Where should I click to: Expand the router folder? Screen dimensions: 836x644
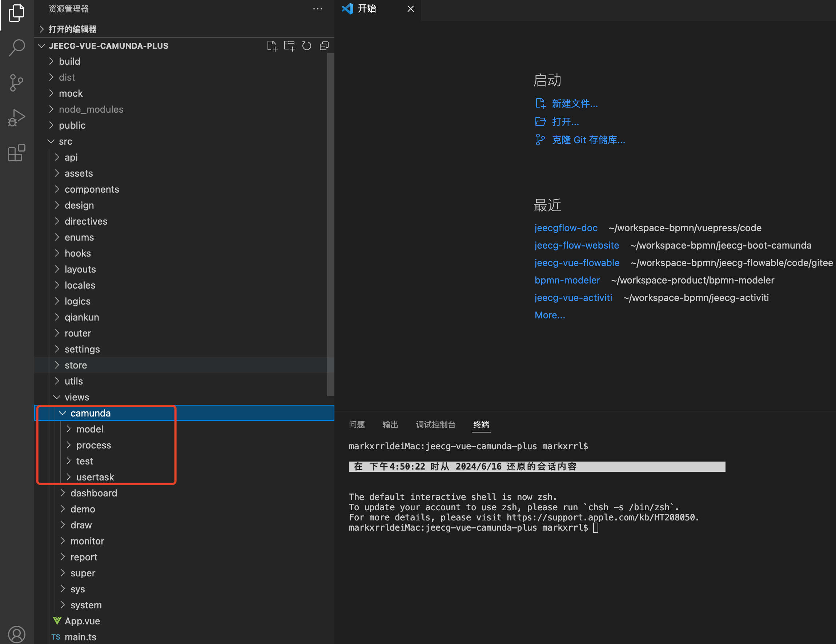coord(184,333)
